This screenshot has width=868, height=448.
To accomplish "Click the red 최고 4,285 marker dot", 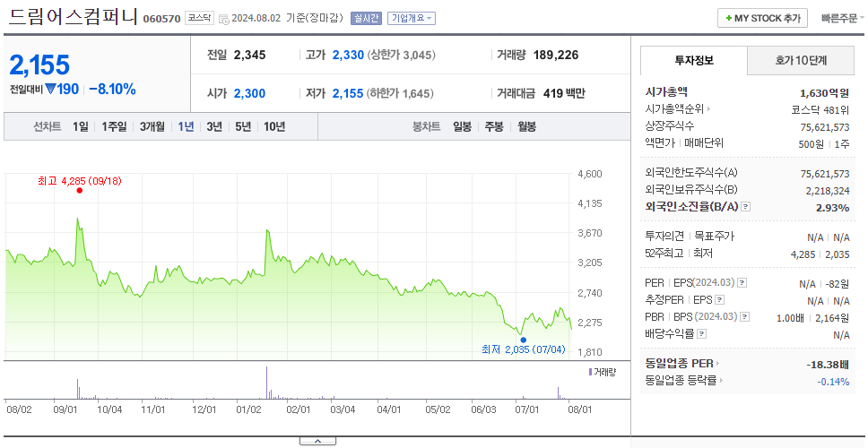I will [80, 190].
